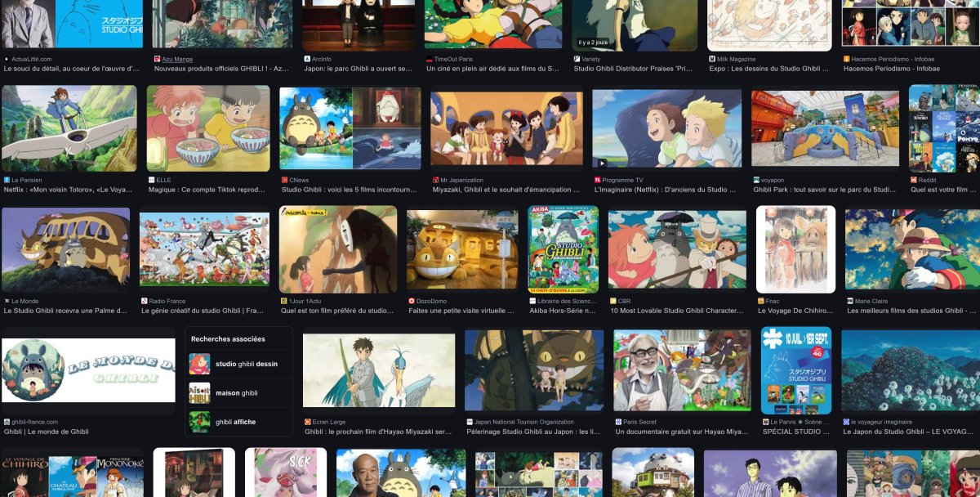Click the Paris Secret favicon
980x497 pixels.
pyautogui.click(x=618, y=422)
